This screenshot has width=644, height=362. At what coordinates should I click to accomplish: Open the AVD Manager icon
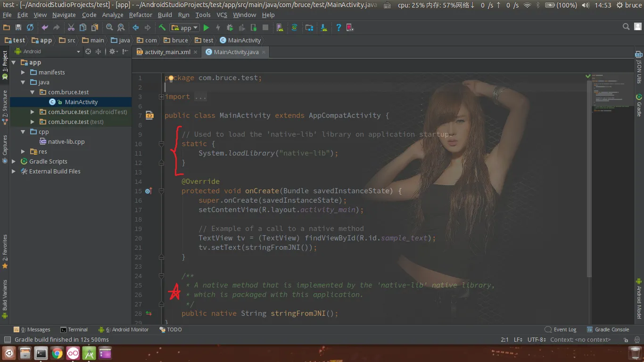tap(280, 28)
